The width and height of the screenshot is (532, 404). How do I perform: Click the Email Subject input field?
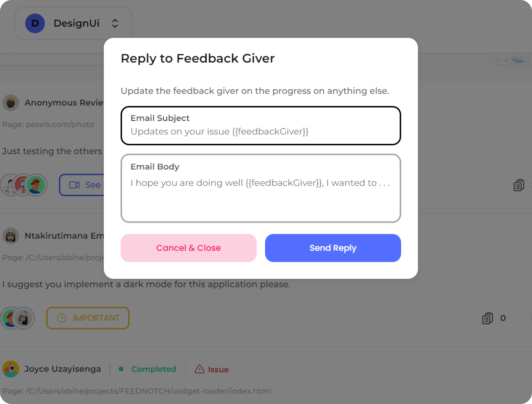pyautogui.click(x=261, y=131)
